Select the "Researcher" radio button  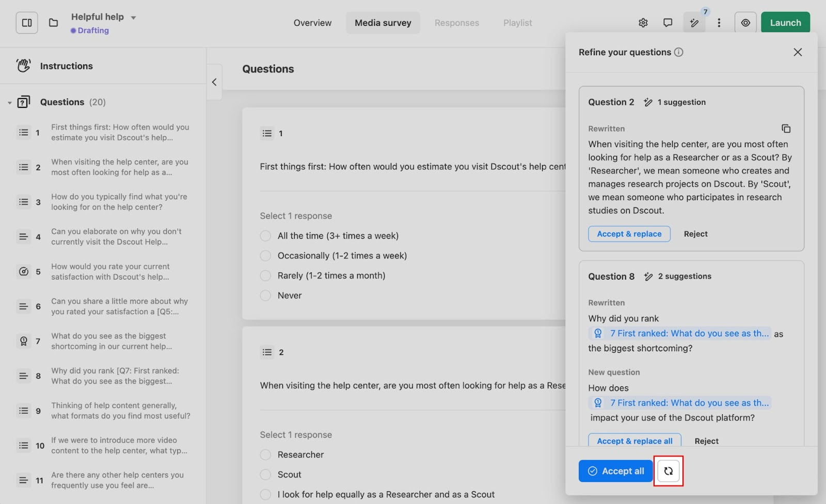click(265, 454)
